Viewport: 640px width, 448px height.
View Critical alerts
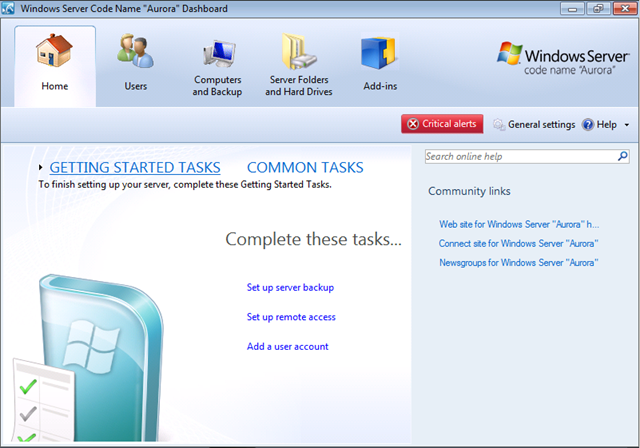point(442,124)
